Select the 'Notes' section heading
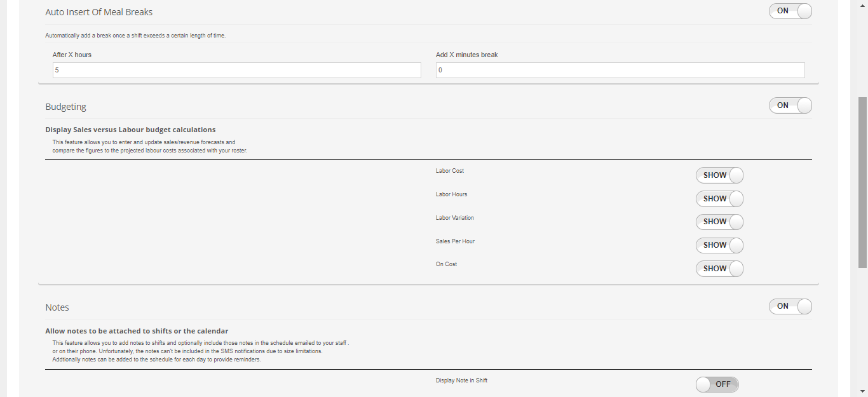 click(x=57, y=307)
